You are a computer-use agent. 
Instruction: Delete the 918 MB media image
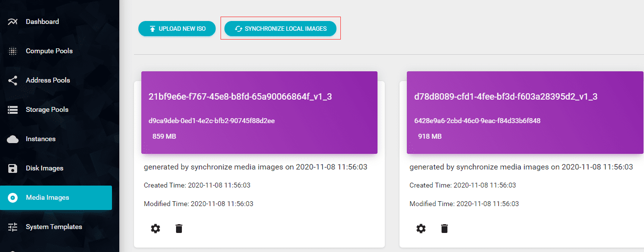[444, 229]
